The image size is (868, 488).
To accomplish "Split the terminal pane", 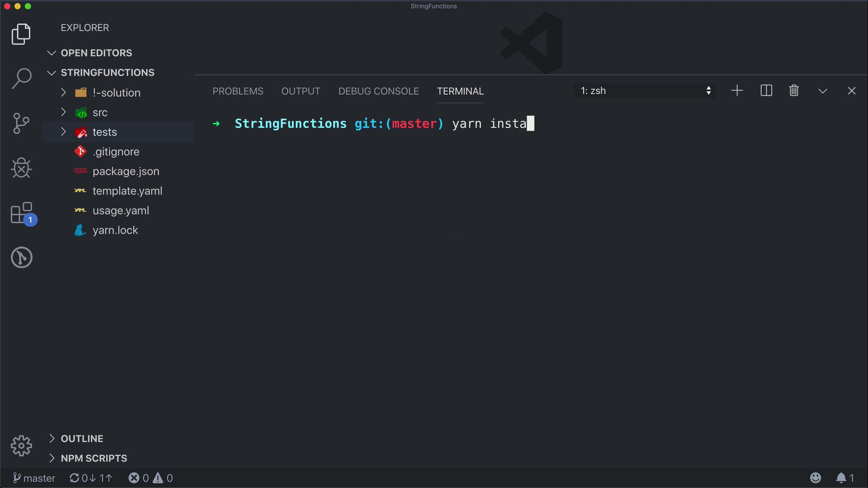I will click(766, 91).
